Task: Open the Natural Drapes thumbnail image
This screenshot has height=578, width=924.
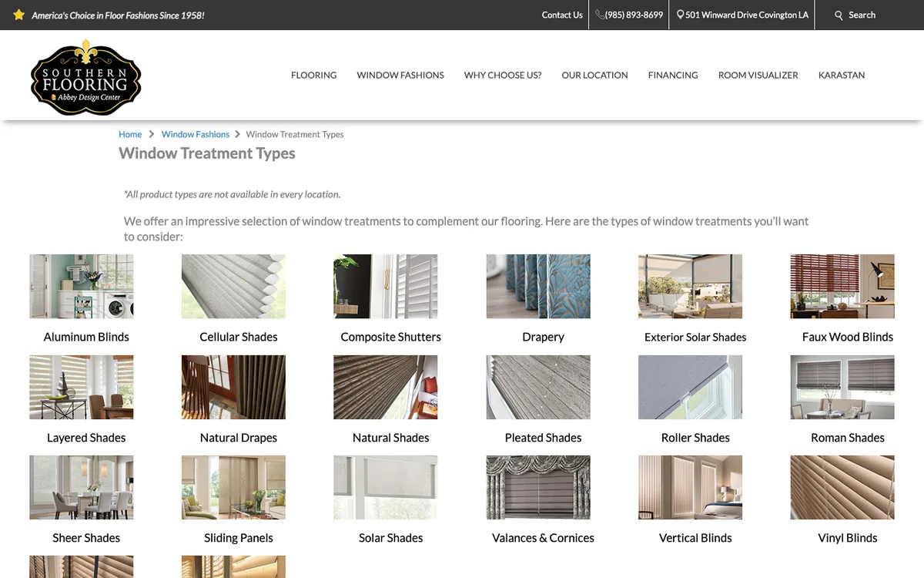Action: (x=233, y=387)
